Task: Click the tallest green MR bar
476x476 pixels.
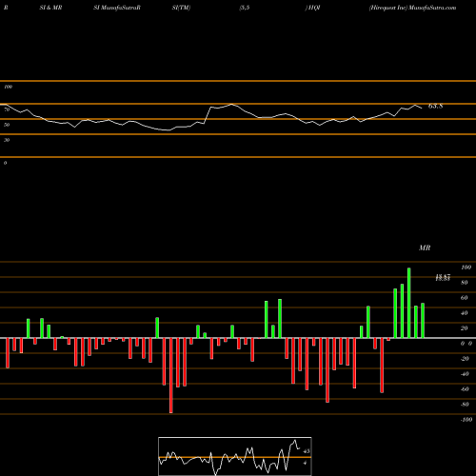Action: 408,303
